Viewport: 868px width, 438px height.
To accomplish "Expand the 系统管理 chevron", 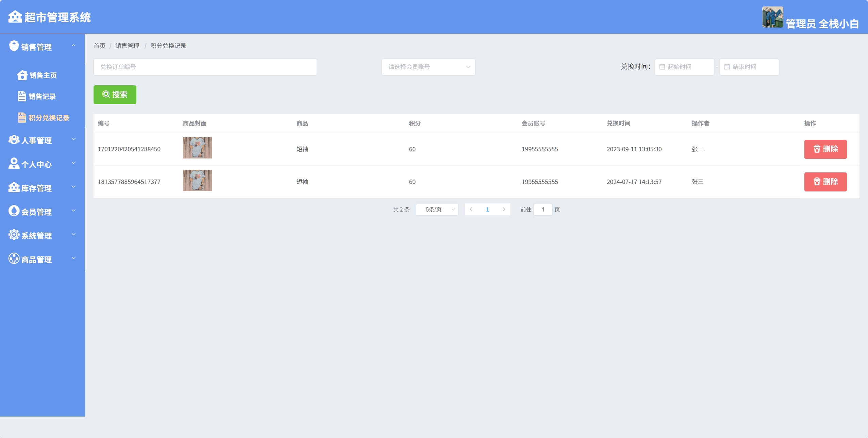I will (x=73, y=234).
